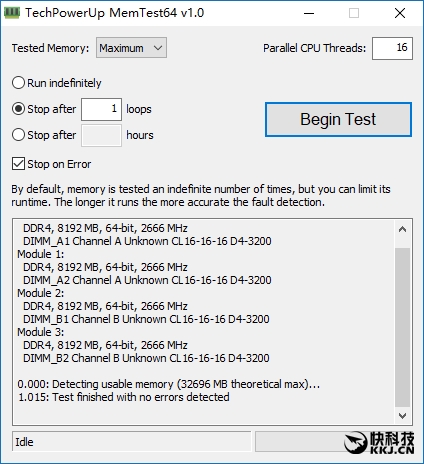Click the log scrollbar down arrow
The height and width of the screenshot is (464, 424).
coord(402,416)
